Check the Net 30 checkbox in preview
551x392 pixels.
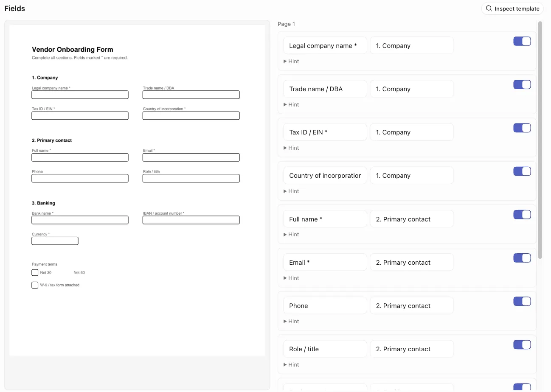pyautogui.click(x=35, y=272)
